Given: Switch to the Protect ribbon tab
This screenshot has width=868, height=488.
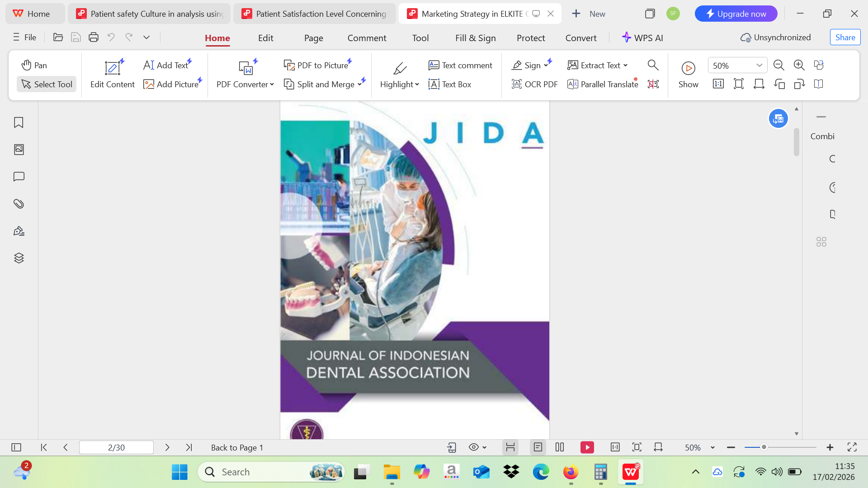Looking at the screenshot, I should point(531,38).
